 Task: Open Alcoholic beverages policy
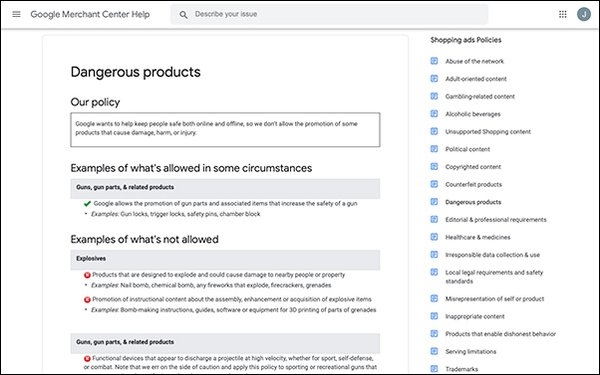[473, 114]
